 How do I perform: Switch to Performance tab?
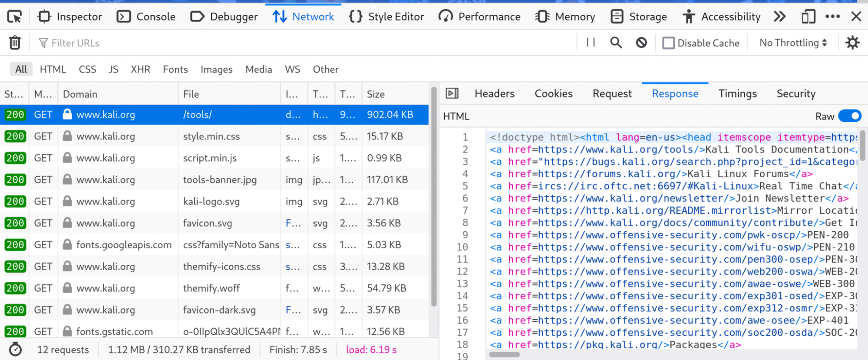click(x=479, y=17)
